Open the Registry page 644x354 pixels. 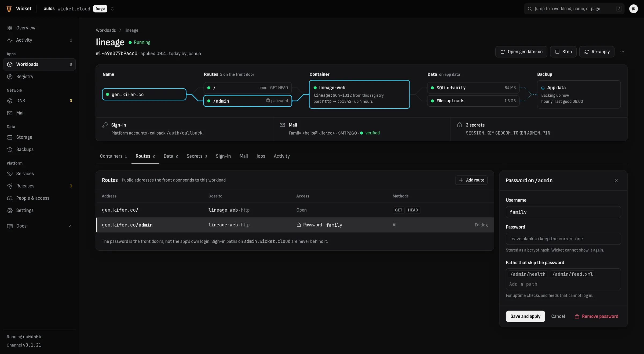click(39, 77)
